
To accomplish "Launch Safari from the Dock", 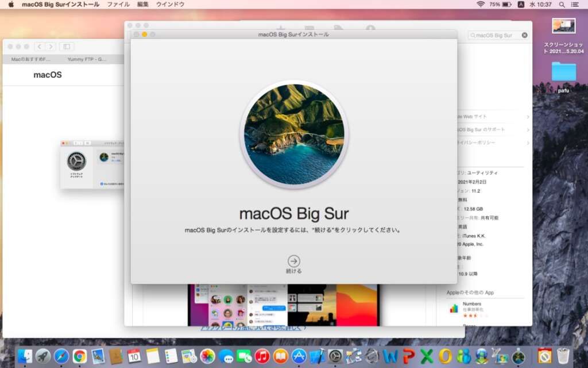I will [61, 356].
